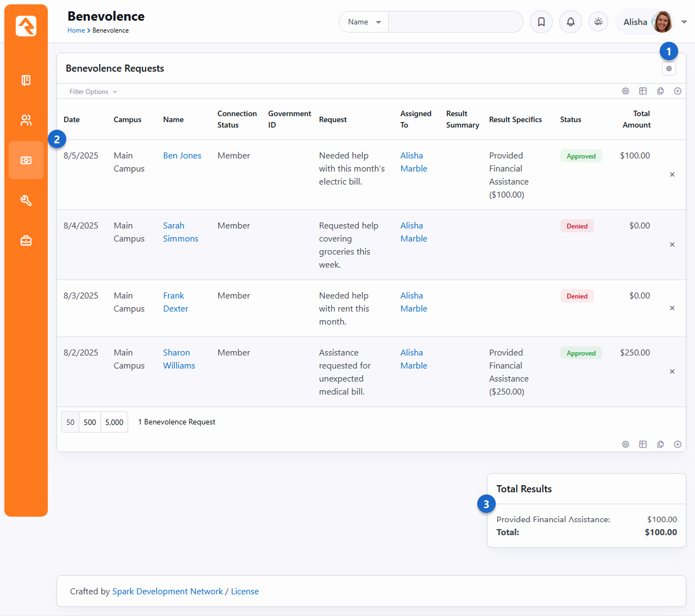Expand the Filter Options section

[93, 92]
